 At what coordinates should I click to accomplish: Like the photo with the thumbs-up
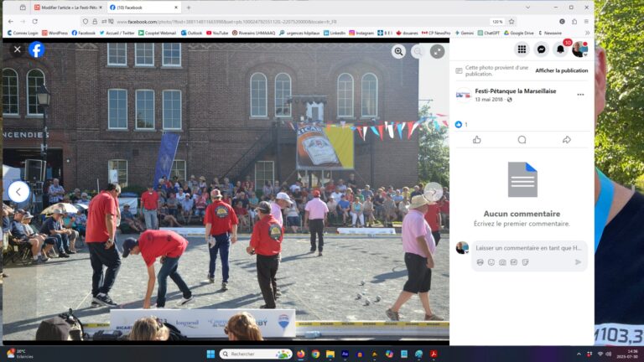[477, 140]
